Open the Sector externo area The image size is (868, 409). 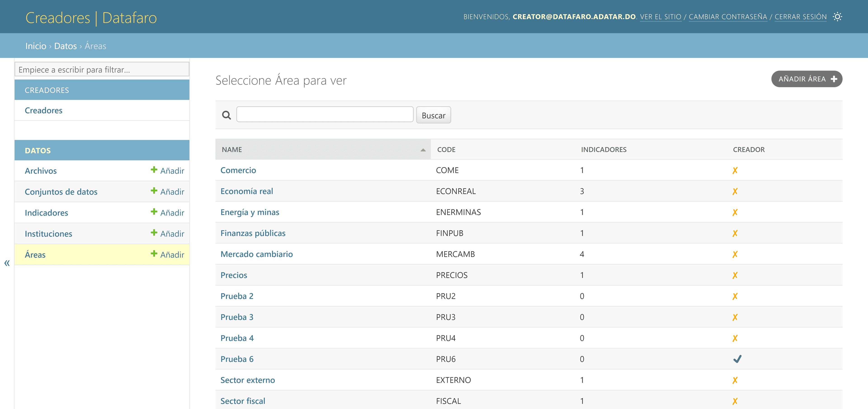[x=247, y=380]
